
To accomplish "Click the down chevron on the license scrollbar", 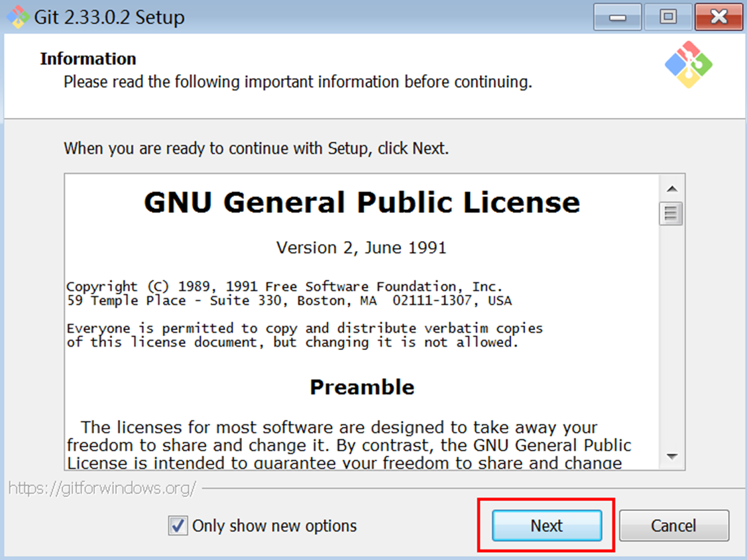I will (671, 457).
